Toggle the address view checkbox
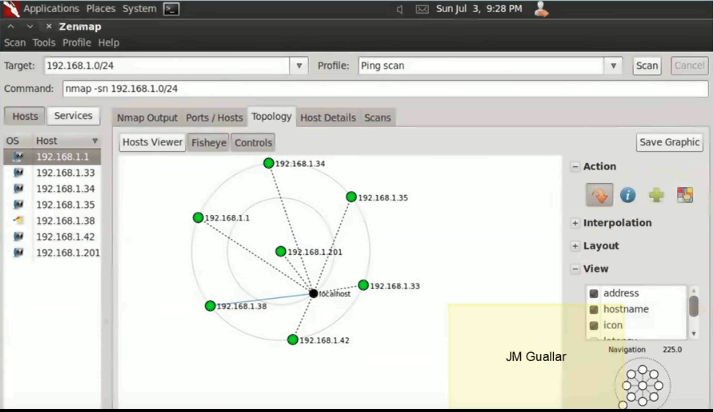Image resolution: width=713 pixels, height=412 pixels. coord(594,294)
